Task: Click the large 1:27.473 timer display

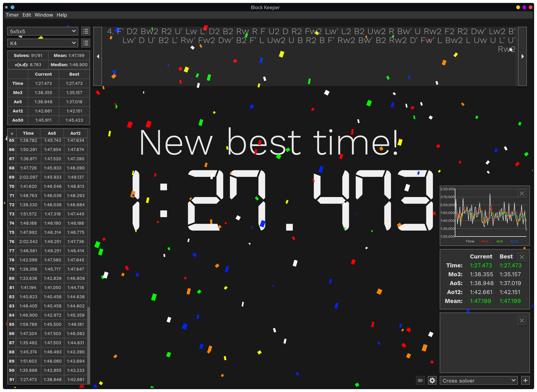Action: pos(282,201)
